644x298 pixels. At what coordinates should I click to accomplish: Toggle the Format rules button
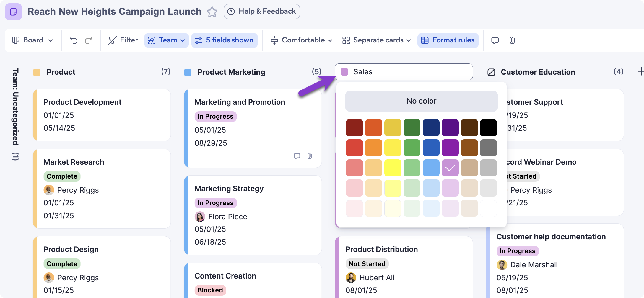point(448,40)
